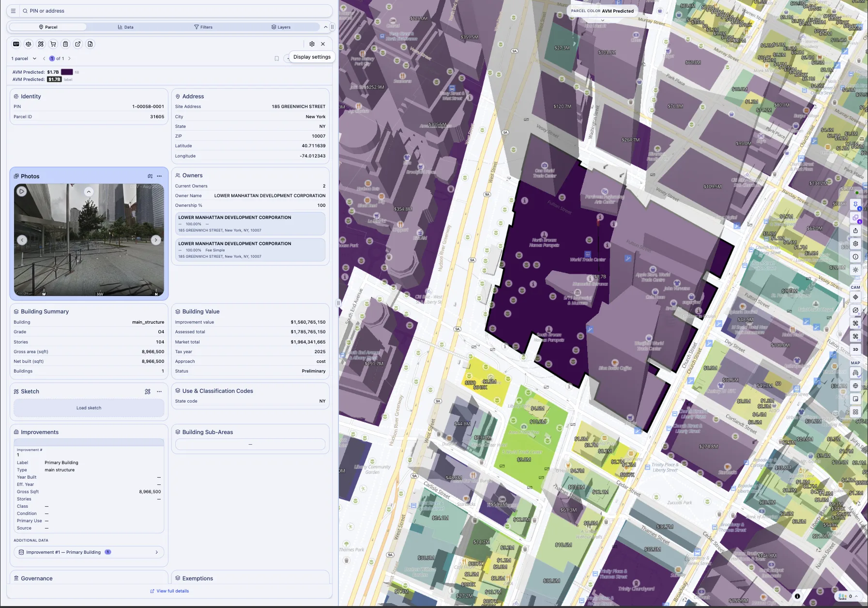This screenshot has height=608, width=868.
Task: Open map settings gear on map toolbar
Action: tap(855, 244)
